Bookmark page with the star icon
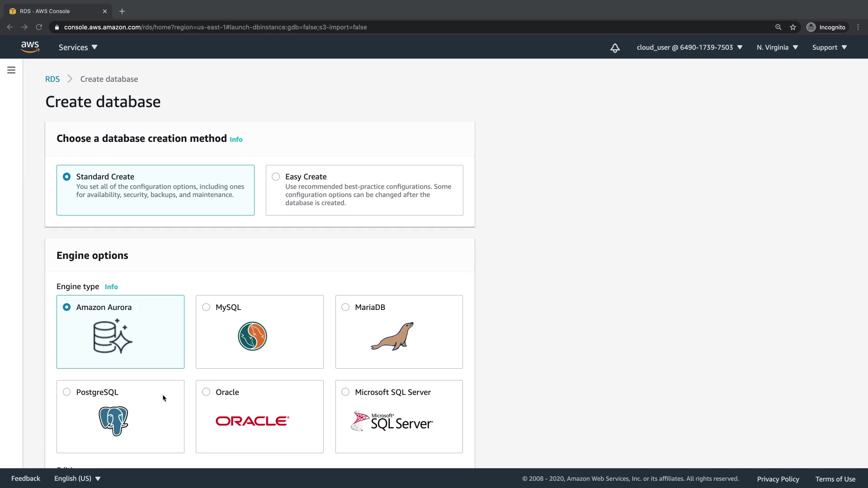Screen dimensions: 868x488 click(793, 27)
